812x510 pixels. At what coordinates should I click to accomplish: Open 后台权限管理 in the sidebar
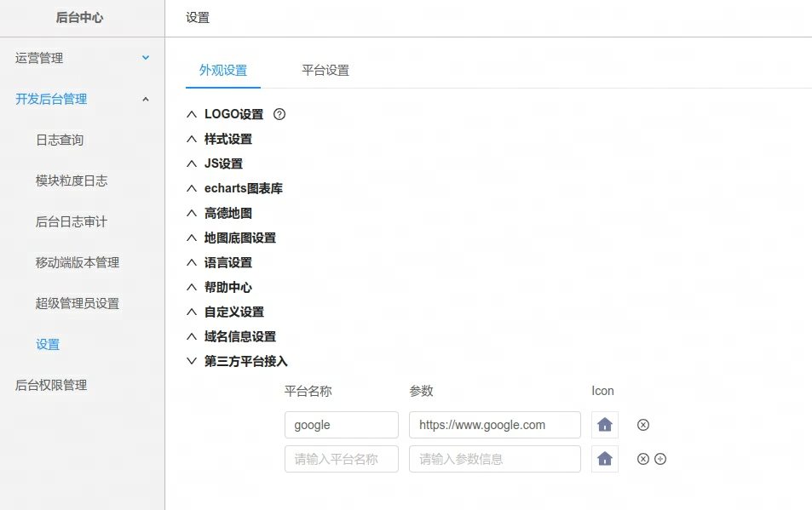[x=51, y=385]
